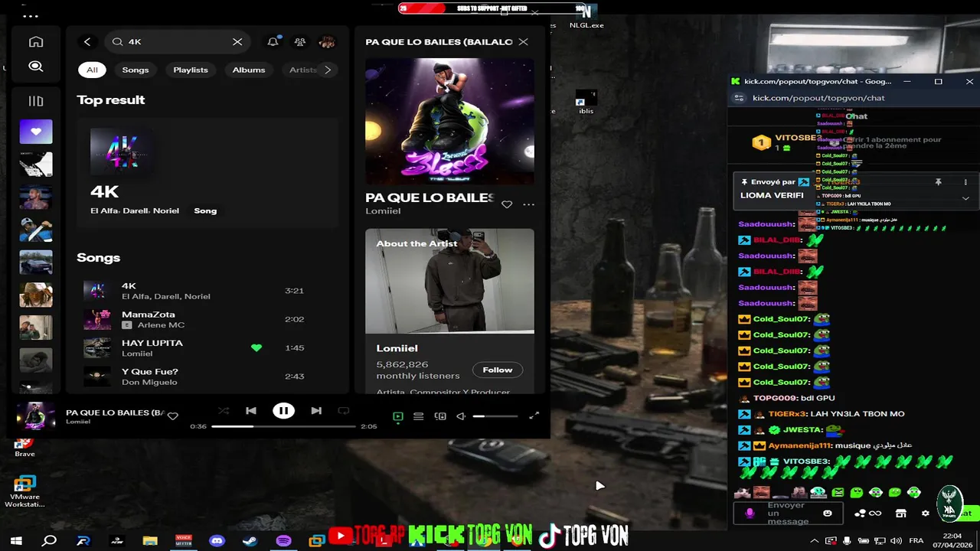Reveal more filter chips with the arrow
The height and width of the screenshot is (551, 980).
tap(328, 70)
